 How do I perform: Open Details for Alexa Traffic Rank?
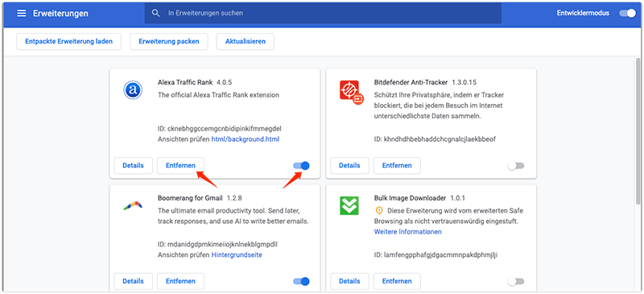click(133, 165)
